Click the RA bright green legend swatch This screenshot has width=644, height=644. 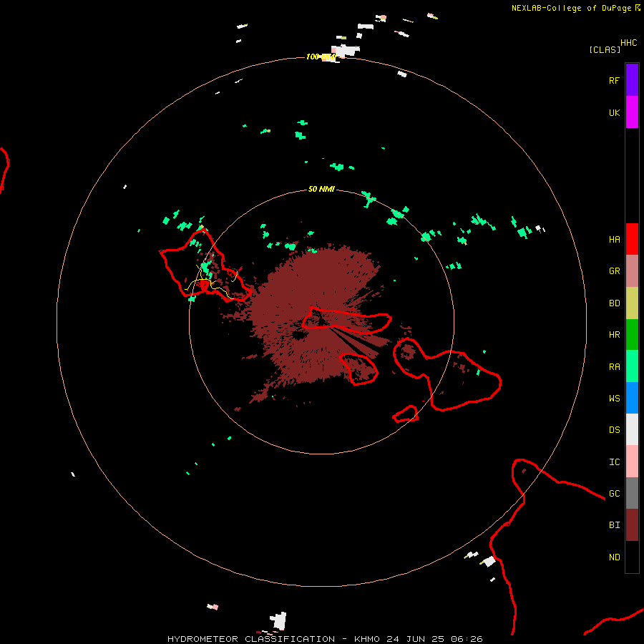(x=632, y=366)
